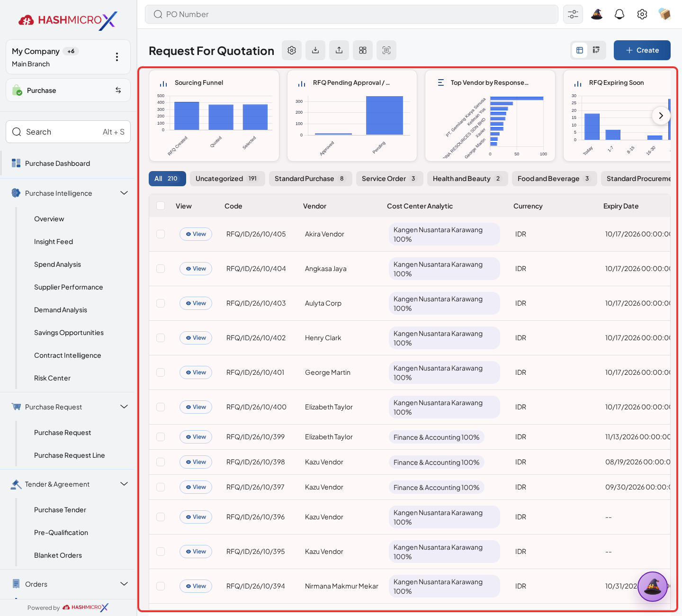Screen dimensions: 682x616
Task: Click the PO Number search field
Action: pos(351,14)
